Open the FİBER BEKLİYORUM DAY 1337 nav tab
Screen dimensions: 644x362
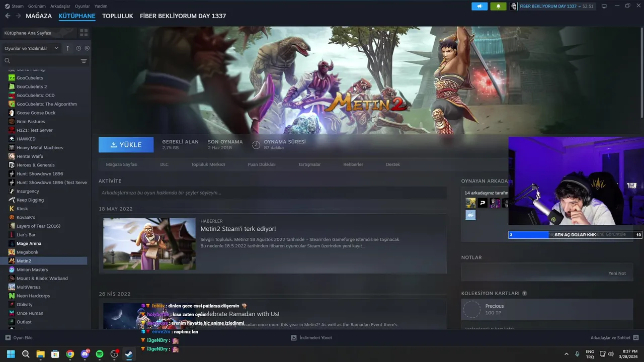(183, 16)
